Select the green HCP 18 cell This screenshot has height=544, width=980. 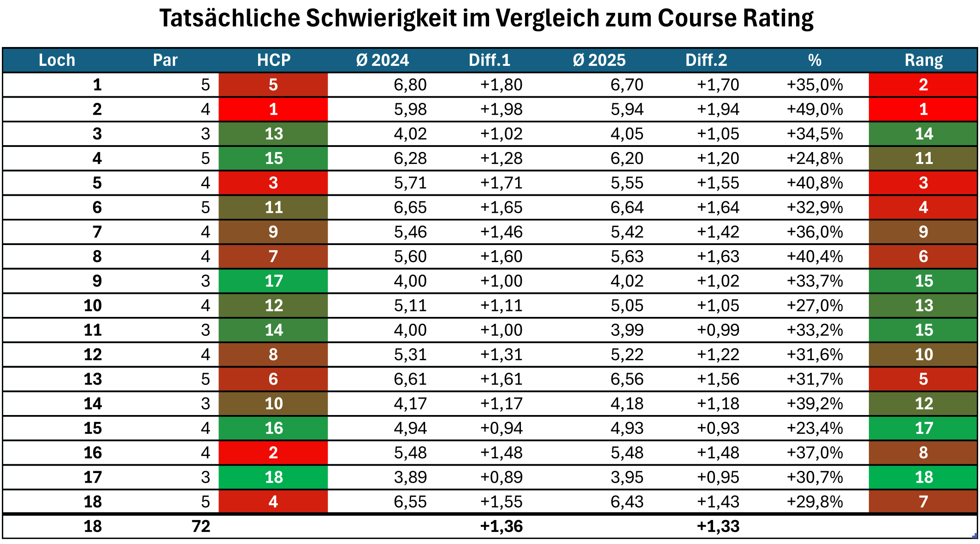click(273, 477)
